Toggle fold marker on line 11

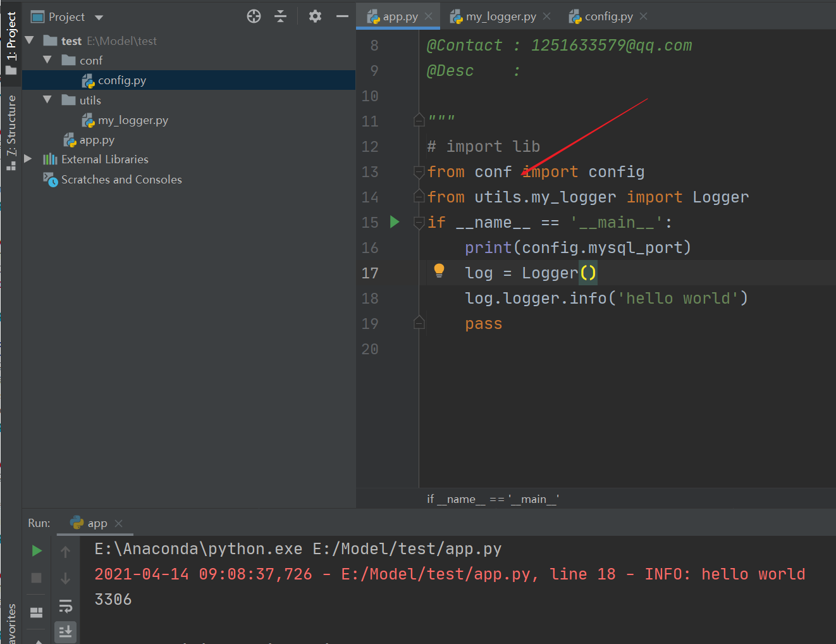(x=419, y=120)
